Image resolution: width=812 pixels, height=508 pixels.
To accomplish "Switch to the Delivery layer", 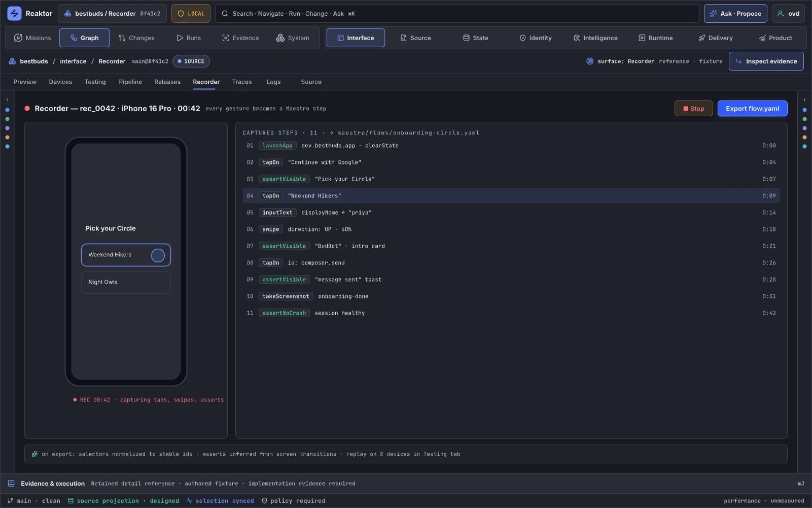I will [716, 38].
